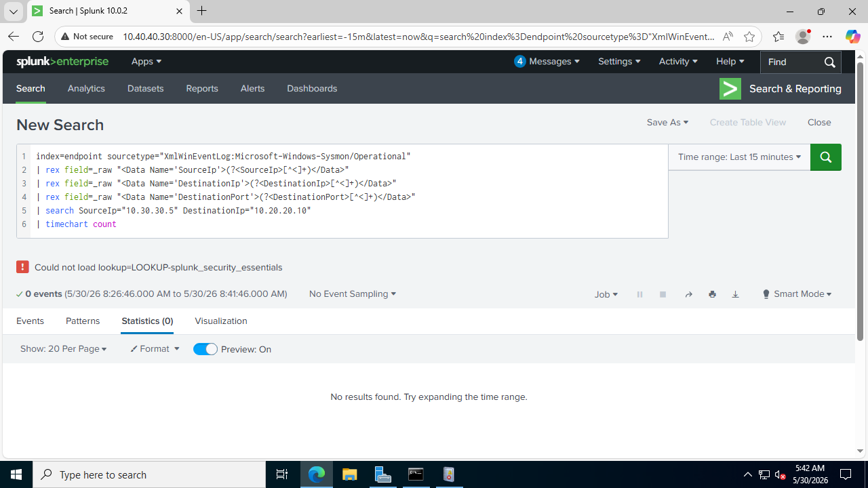Open favorites list icon
Screen dimensions: 868x488
[x=778, y=37]
